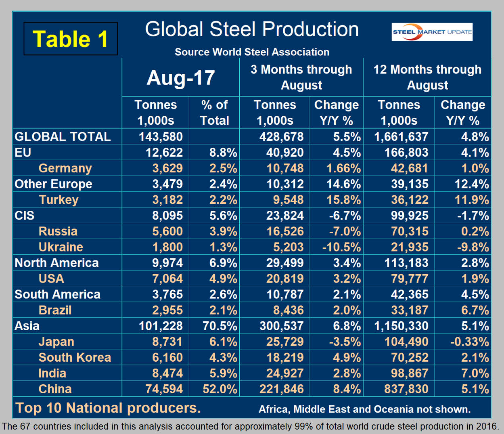Screen dimensions: 504x434
Task: Click the 12 Months through August header
Action: (x=427, y=77)
